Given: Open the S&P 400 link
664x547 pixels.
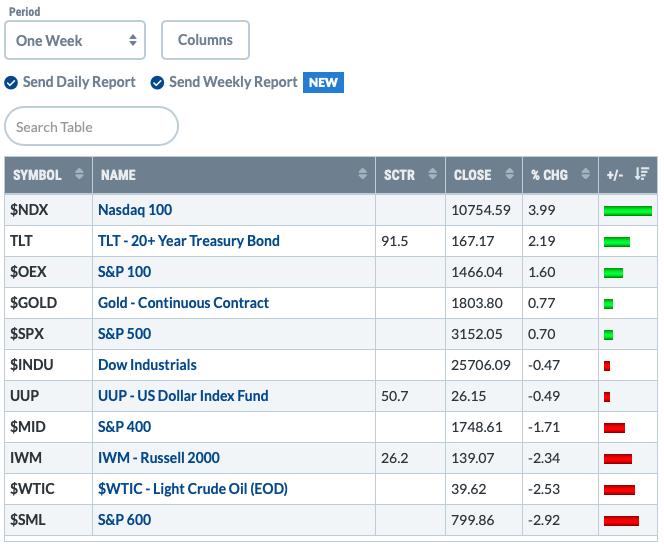Looking at the screenshot, I should pyautogui.click(x=124, y=427).
